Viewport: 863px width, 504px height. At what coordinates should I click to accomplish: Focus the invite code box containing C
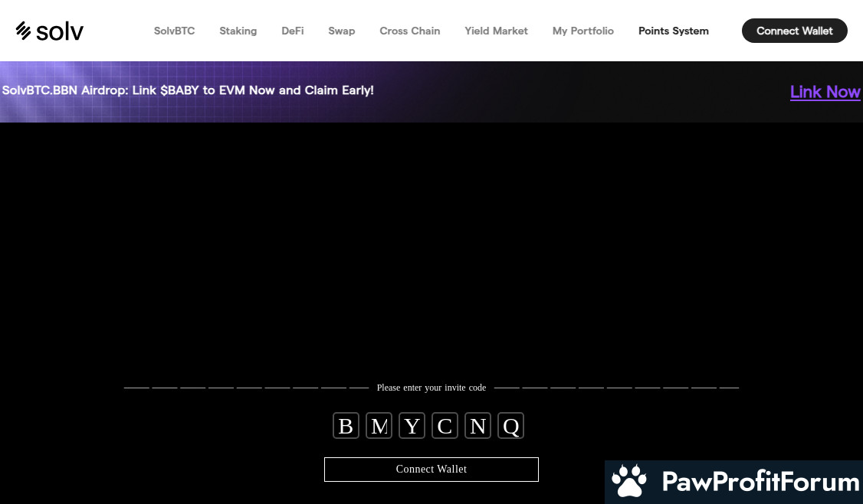[445, 426]
